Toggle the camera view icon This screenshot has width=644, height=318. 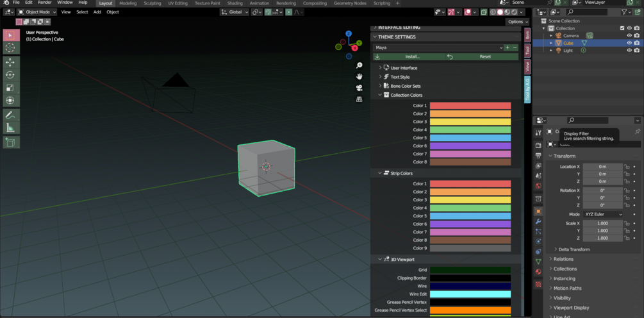[x=359, y=88]
